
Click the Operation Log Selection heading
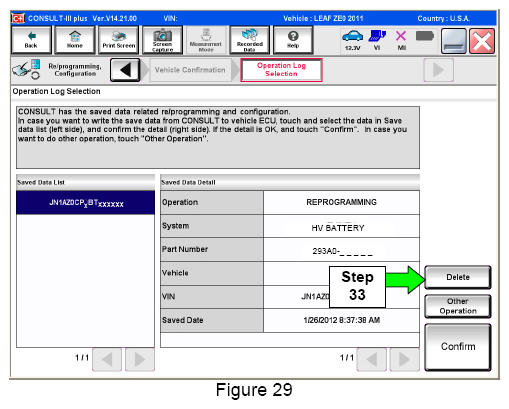56,91
